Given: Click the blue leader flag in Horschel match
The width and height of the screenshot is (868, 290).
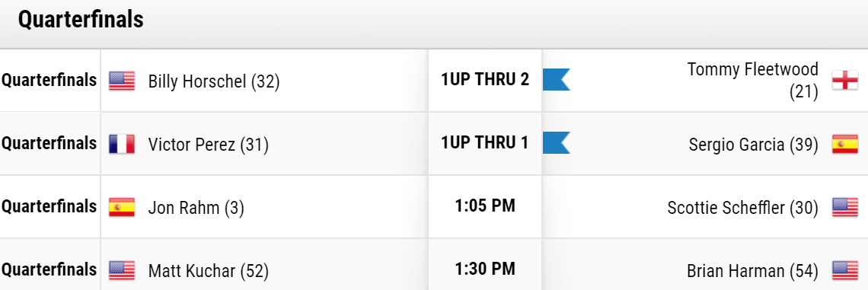Looking at the screenshot, I should pyautogui.click(x=557, y=80).
